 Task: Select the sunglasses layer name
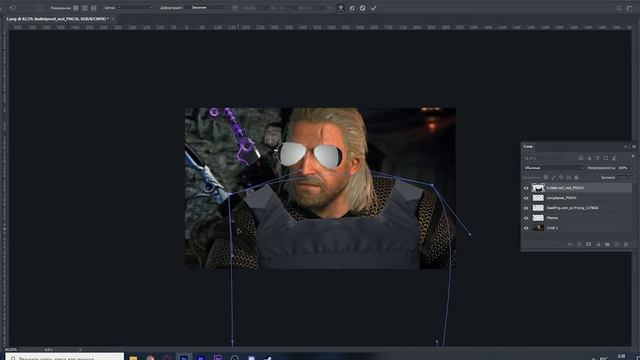coord(562,198)
